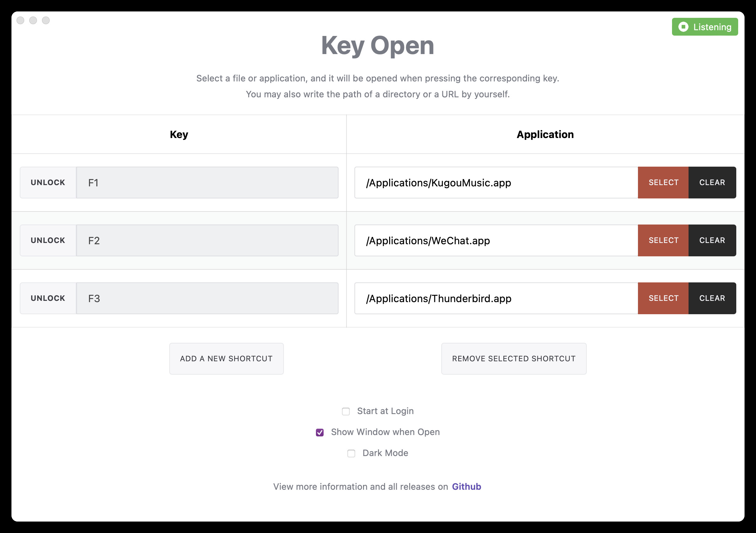
Task: Click the Listening status stop icon
Action: tap(683, 27)
